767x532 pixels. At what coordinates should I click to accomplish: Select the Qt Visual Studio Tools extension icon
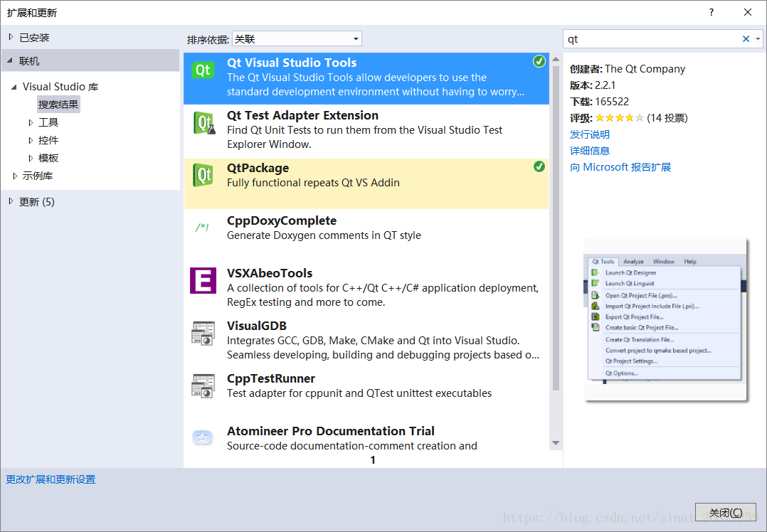point(203,71)
